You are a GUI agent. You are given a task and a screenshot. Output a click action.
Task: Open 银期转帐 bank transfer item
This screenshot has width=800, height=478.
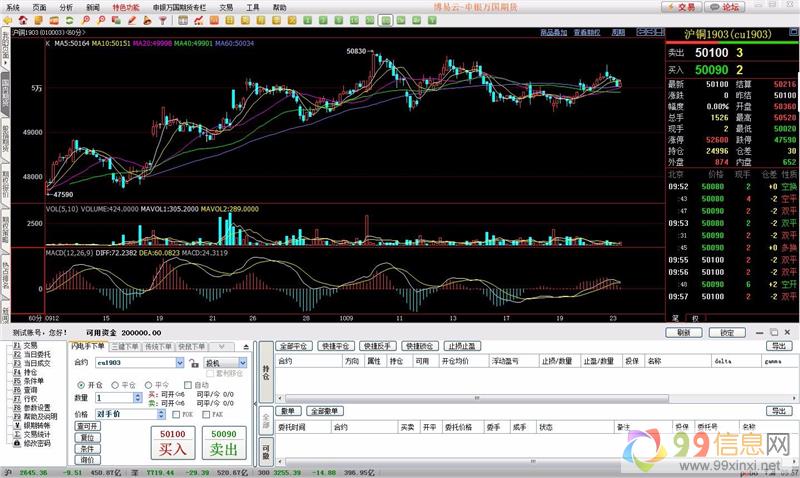[34, 425]
